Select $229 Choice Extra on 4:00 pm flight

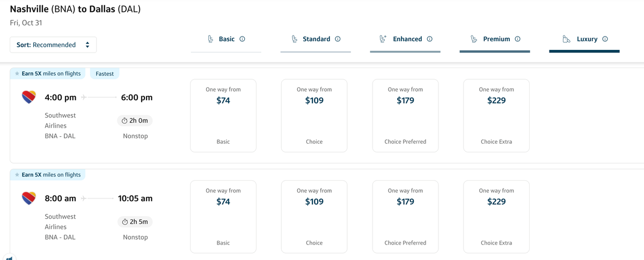[x=496, y=116]
